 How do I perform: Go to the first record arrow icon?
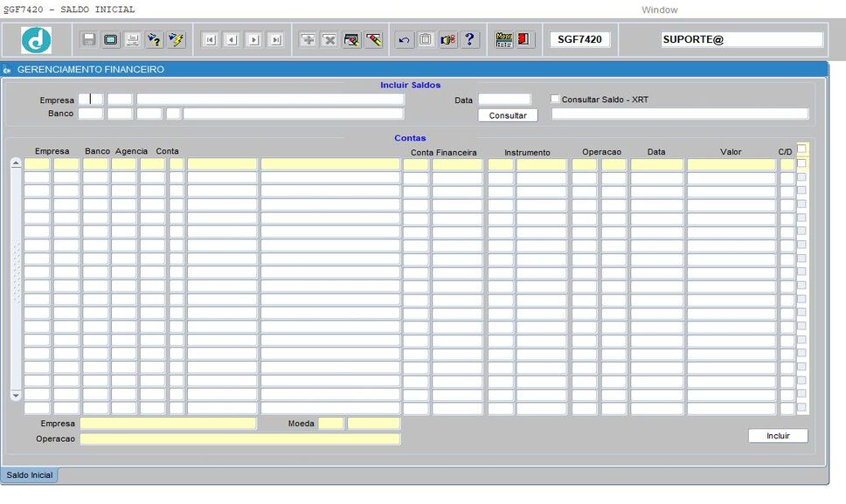pyautogui.click(x=210, y=39)
